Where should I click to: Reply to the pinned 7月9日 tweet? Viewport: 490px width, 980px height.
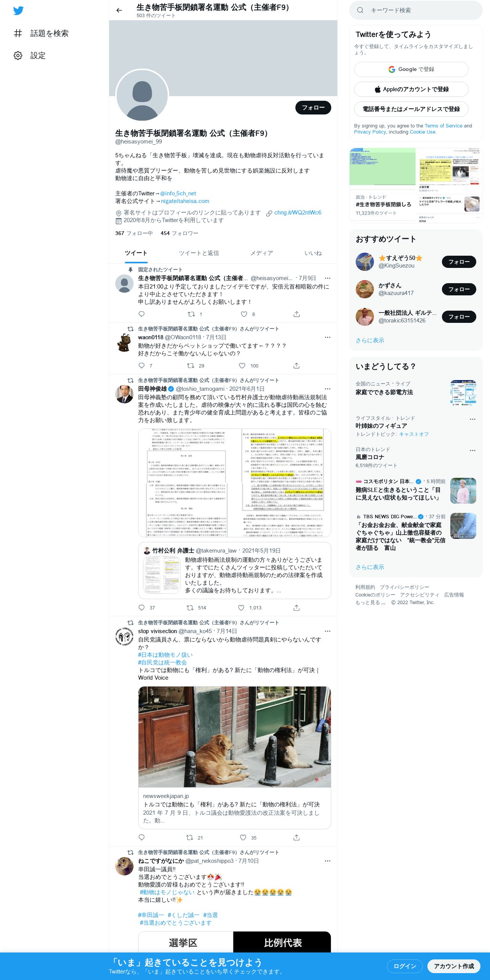(x=142, y=314)
